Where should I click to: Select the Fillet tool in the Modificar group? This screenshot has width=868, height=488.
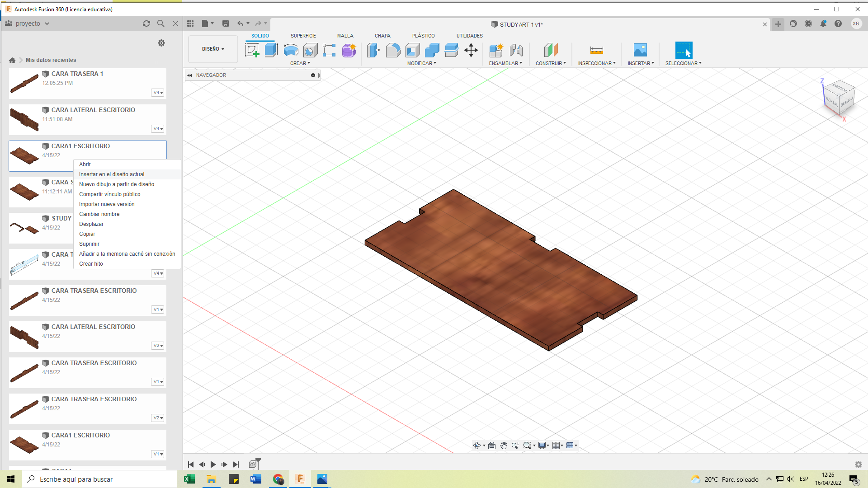coord(393,50)
